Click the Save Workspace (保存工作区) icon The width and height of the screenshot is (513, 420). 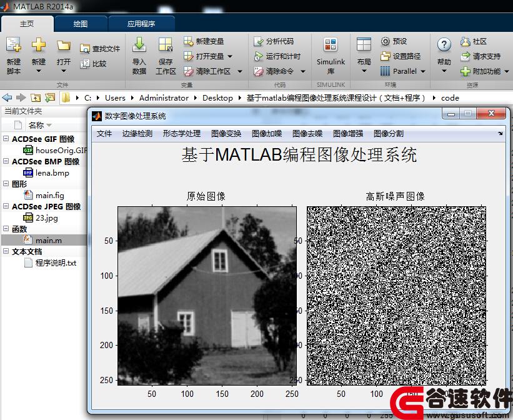click(x=166, y=45)
